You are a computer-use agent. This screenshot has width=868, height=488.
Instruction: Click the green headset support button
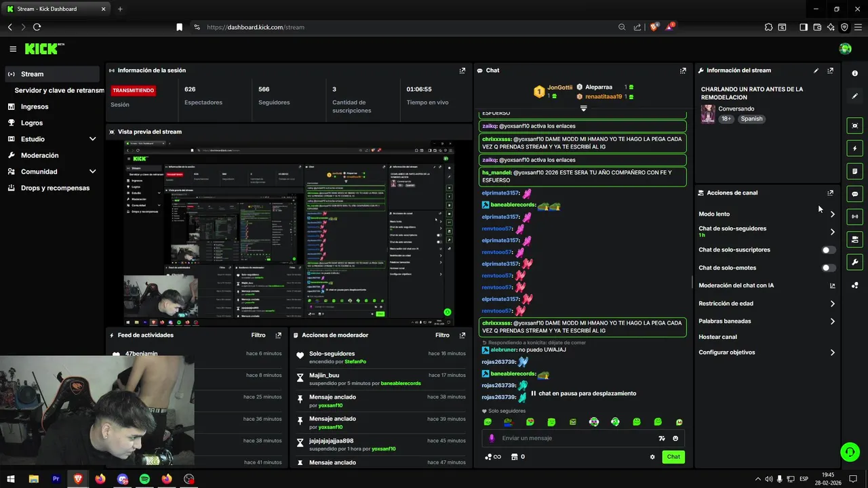coord(849,451)
